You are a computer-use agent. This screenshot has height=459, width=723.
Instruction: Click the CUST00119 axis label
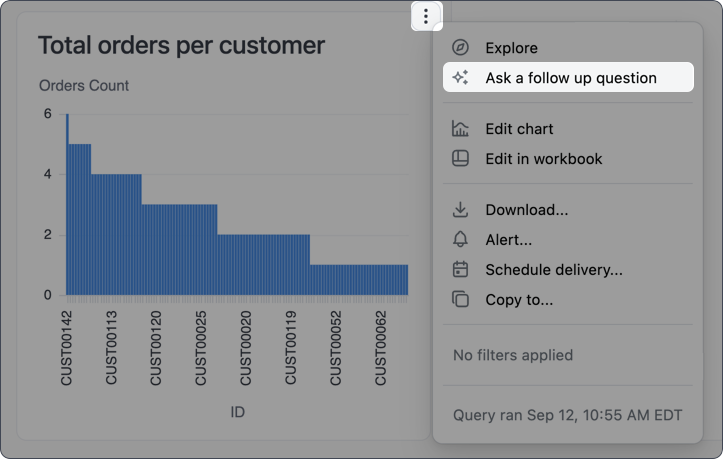292,347
